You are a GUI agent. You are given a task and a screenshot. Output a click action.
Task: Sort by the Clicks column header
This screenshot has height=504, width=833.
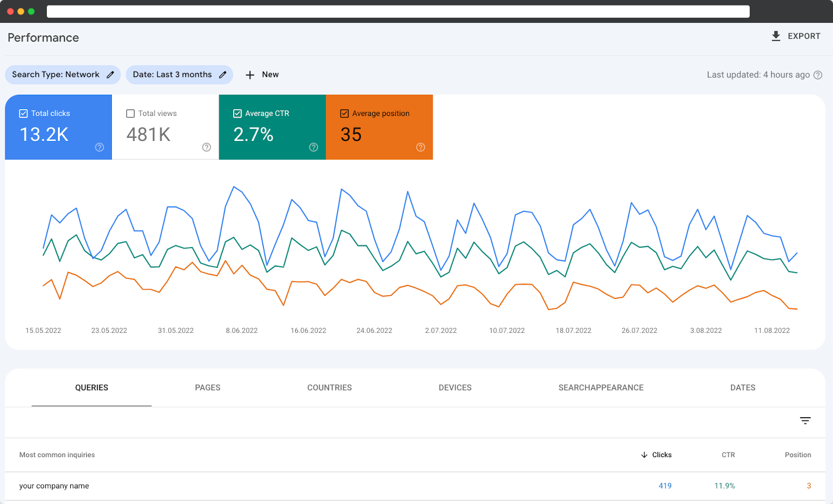(x=662, y=455)
